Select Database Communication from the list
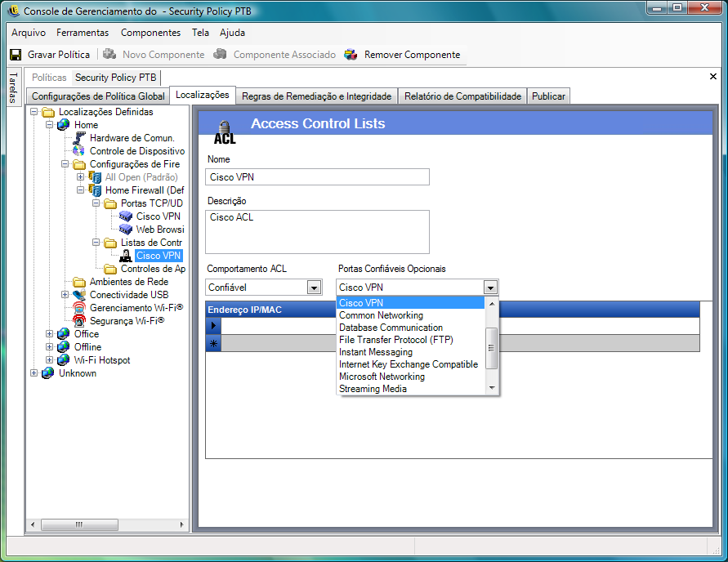This screenshot has height=562, width=728. [411, 328]
